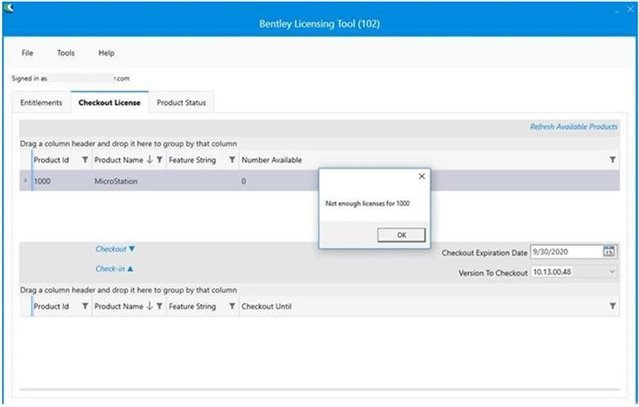Open the Help menu
The width and height of the screenshot is (639, 407).
pos(106,53)
